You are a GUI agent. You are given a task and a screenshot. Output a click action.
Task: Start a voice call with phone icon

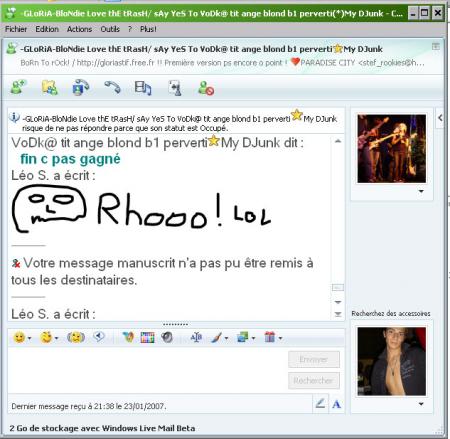(112, 87)
